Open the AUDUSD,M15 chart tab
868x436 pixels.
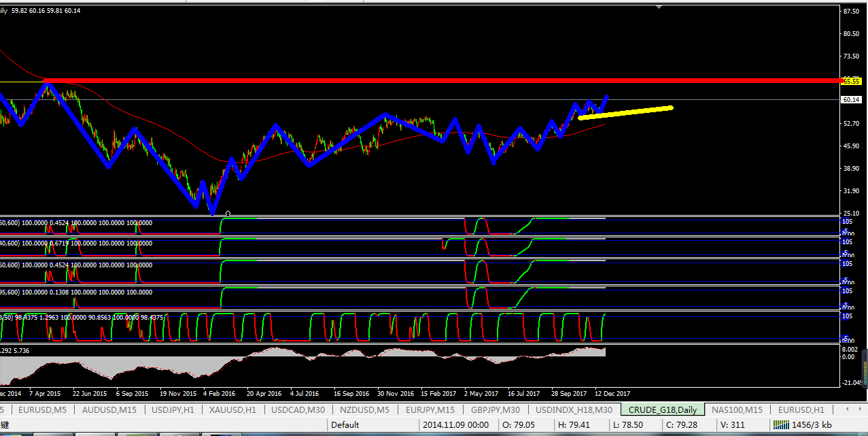click(109, 410)
